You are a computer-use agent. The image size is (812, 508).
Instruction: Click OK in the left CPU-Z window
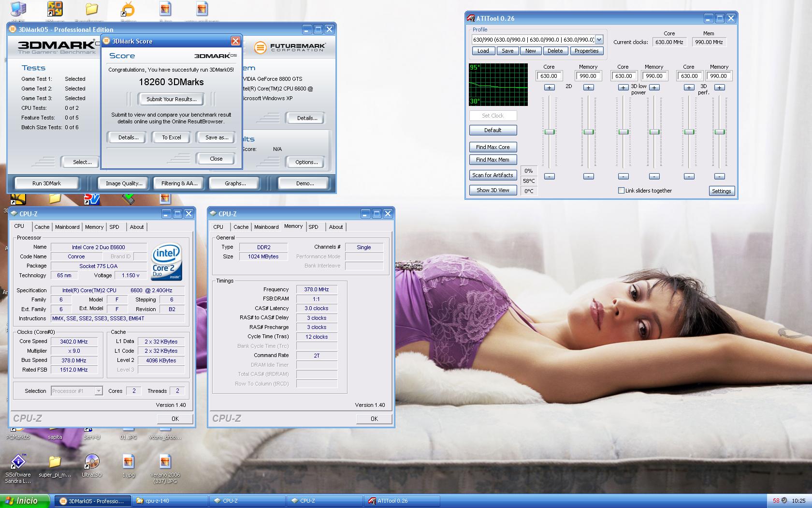175,419
